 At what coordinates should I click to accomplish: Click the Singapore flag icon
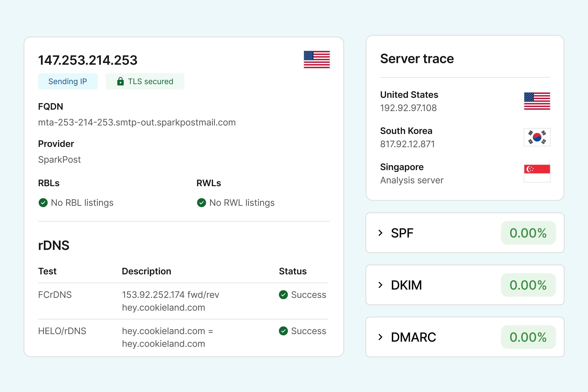click(x=537, y=173)
